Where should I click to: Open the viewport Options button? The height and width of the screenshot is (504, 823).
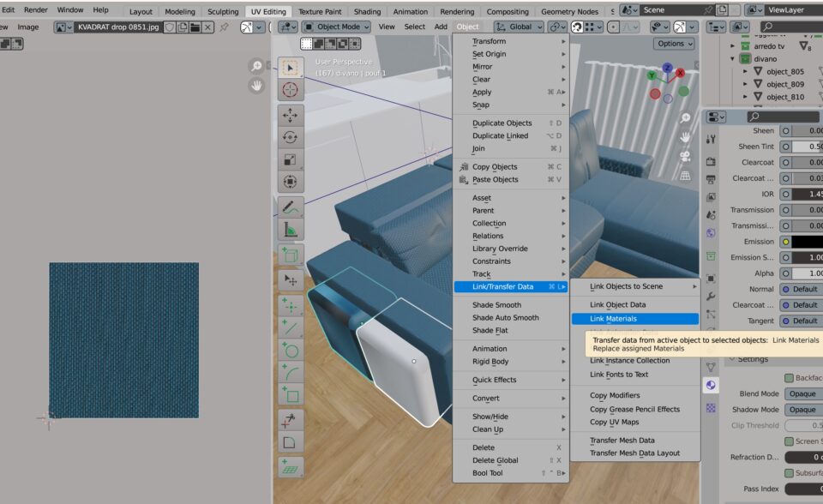point(674,44)
